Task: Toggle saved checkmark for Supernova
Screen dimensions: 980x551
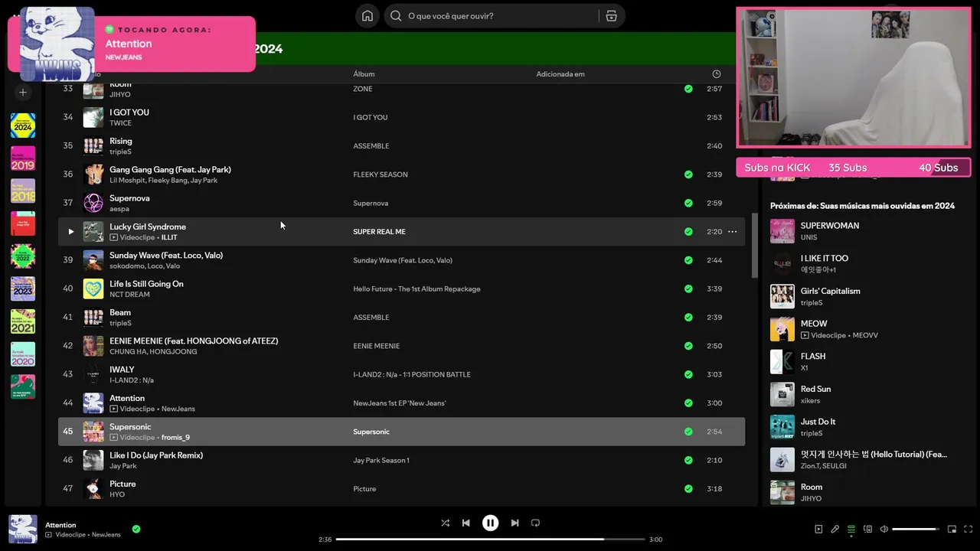Action: tap(688, 203)
